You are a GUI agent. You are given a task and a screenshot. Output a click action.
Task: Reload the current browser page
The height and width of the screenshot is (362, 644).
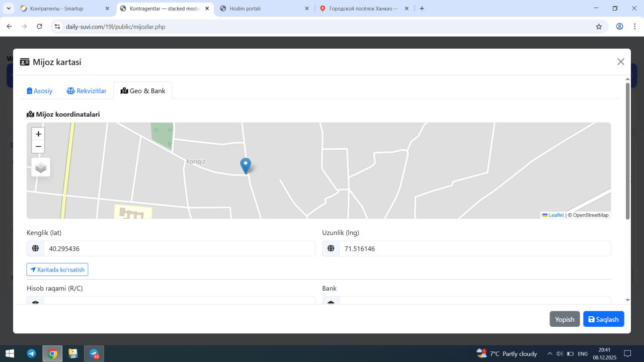39,27
